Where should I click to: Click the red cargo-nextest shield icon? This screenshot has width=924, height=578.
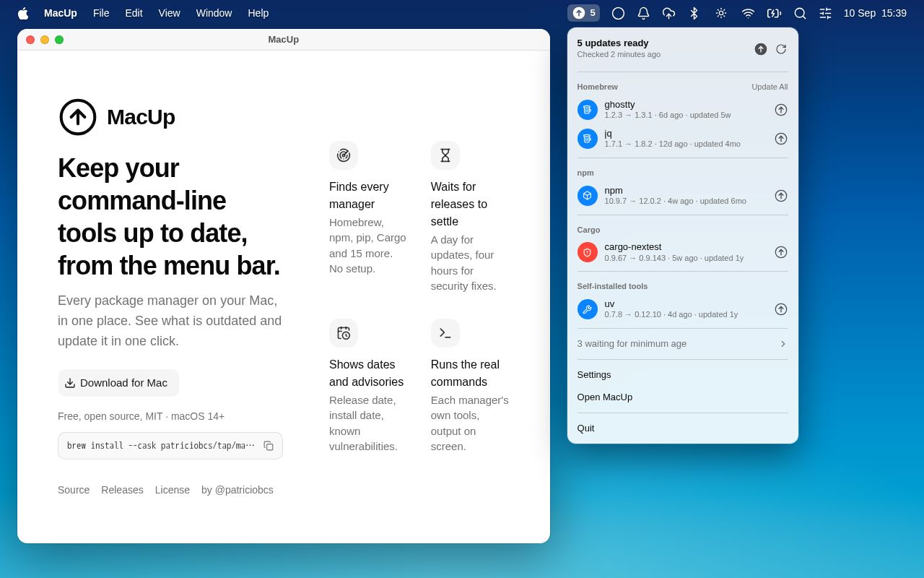click(588, 252)
